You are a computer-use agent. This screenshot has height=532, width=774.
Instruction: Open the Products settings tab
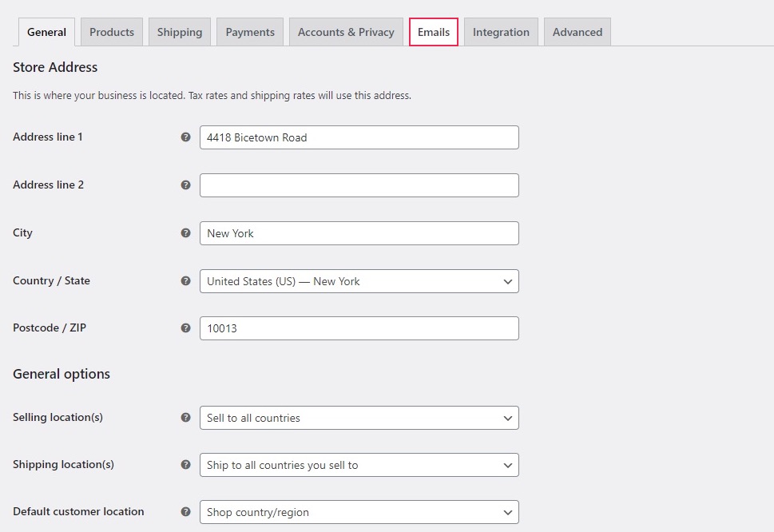pyautogui.click(x=112, y=32)
